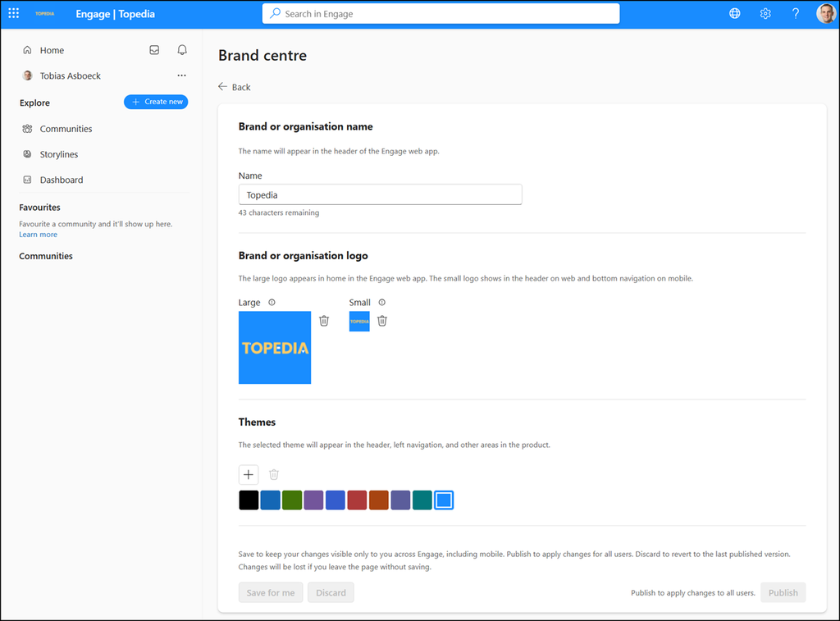This screenshot has height=621, width=840.
Task: Go Back from Brand centre
Action: click(235, 87)
